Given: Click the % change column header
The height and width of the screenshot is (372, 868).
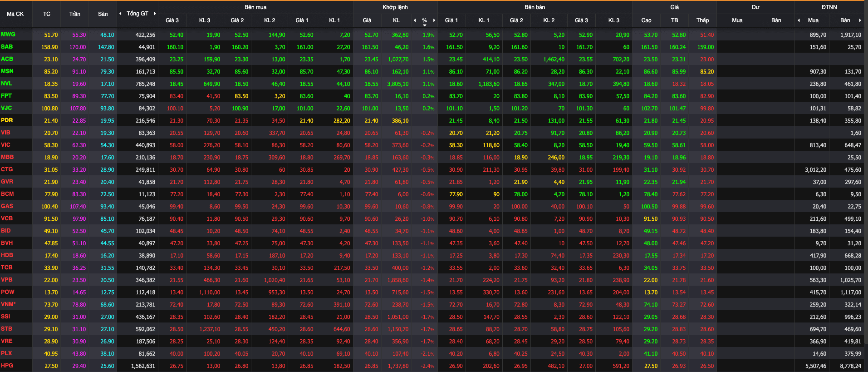Looking at the screenshot, I should pos(425,20).
